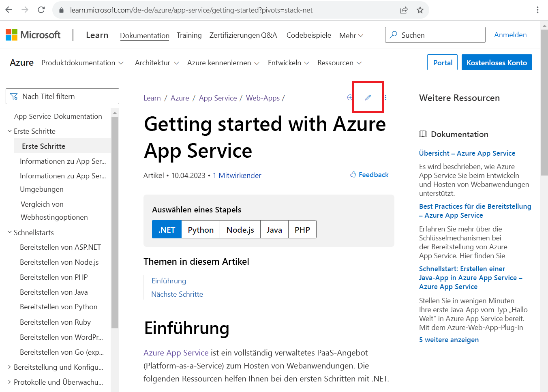Open the Entwickeln dropdown
The height and width of the screenshot is (392, 548).
click(x=289, y=63)
